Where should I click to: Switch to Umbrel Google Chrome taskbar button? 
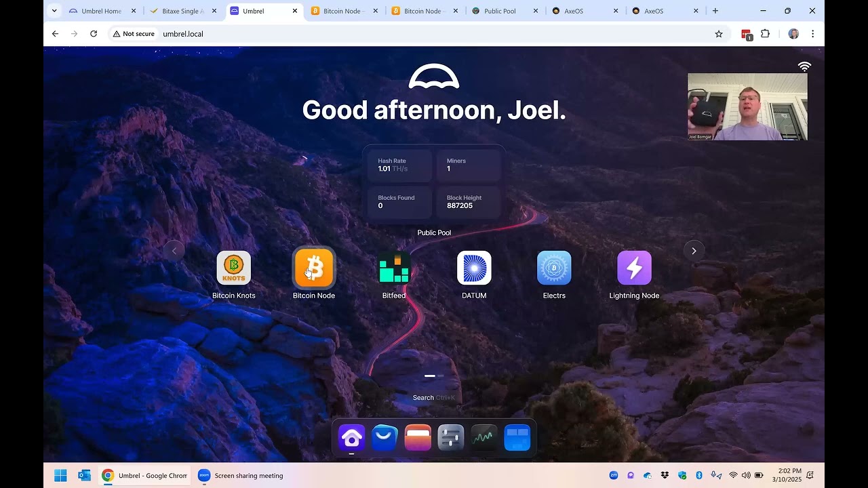pos(144,476)
